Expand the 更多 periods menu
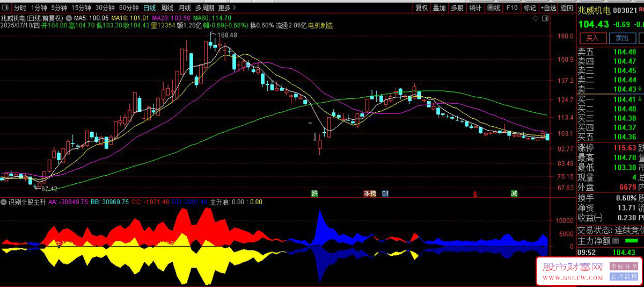Screen dimensions: 644x287 pyautogui.click(x=227, y=8)
